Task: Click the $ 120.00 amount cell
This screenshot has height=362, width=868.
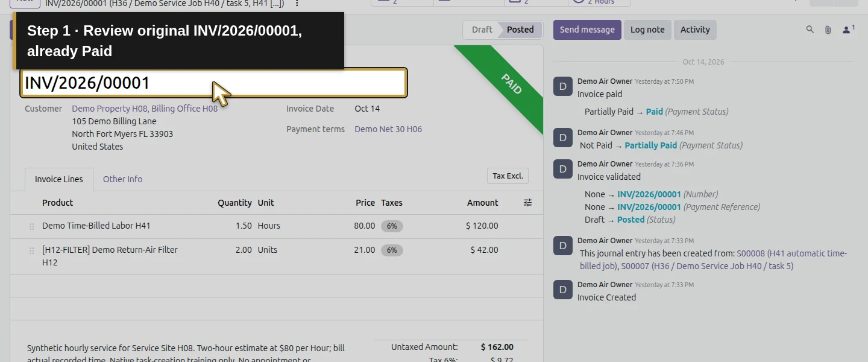Action: click(x=482, y=226)
